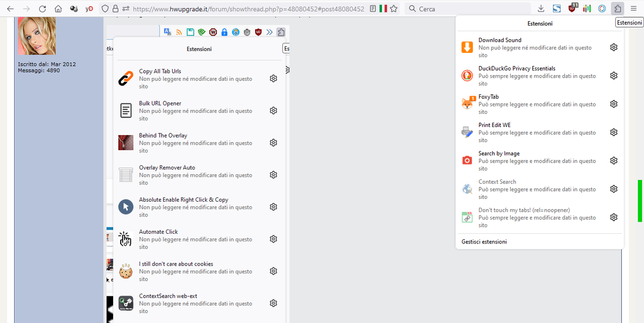Open settings gear for Print Edit WE
The width and height of the screenshot is (644, 323).
pyautogui.click(x=614, y=133)
